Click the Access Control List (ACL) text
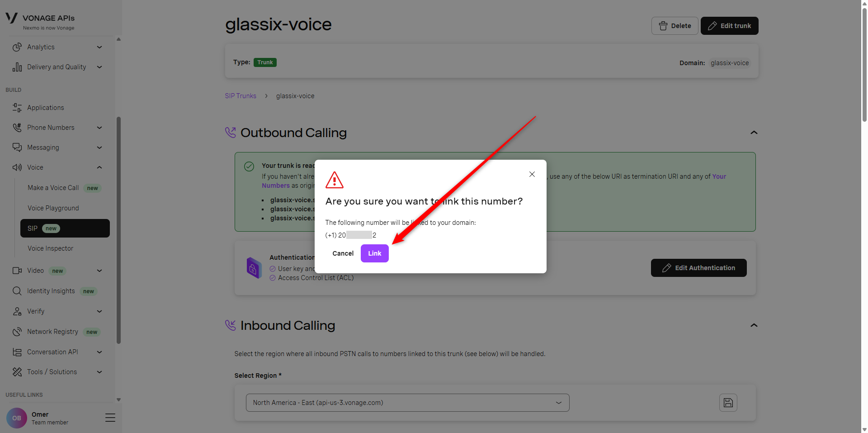 [x=316, y=278]
